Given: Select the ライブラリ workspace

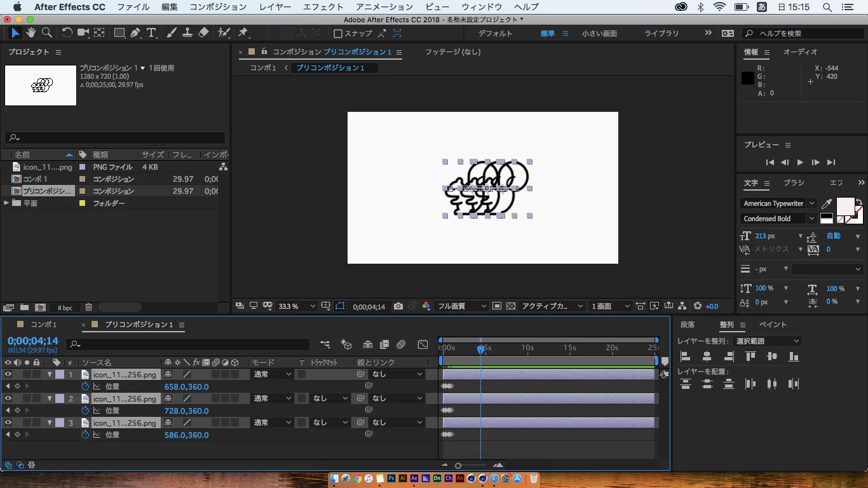Looking at the screenshot, I should (x=661, y=34).
